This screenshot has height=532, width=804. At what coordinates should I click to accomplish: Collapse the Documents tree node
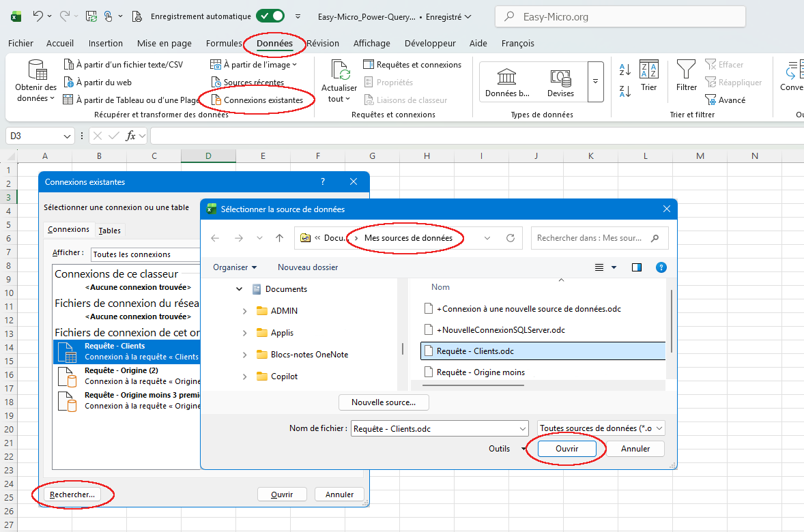(x=239, y=289)
